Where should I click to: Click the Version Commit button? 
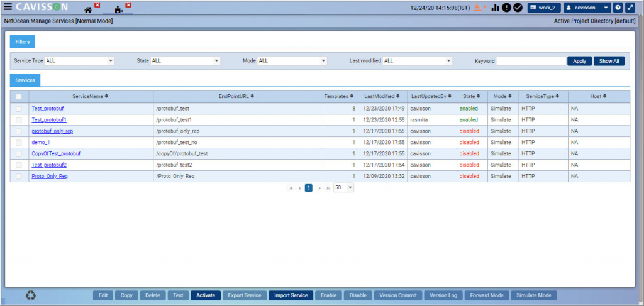click(398, 295)
